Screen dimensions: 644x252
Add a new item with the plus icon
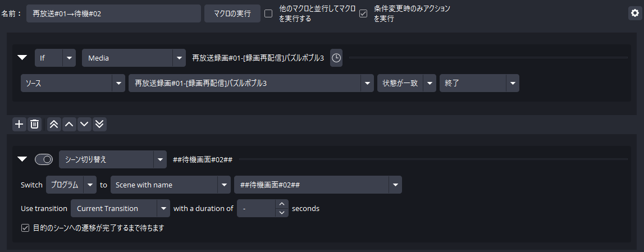[x=19, y=124]
